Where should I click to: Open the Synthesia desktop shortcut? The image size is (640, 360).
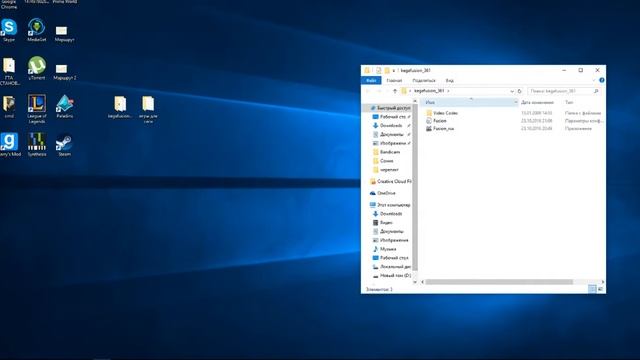coord(37,144)
